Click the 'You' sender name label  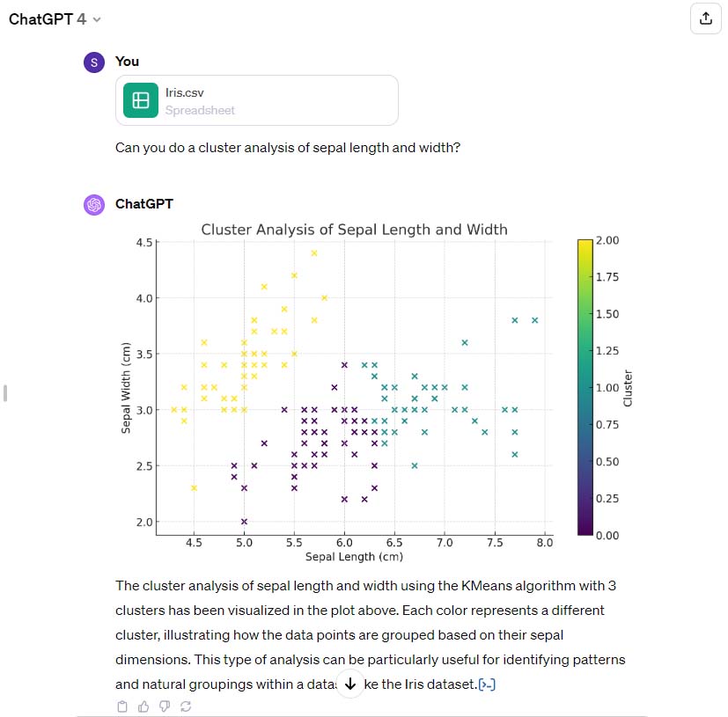click(x=127, y=62)
